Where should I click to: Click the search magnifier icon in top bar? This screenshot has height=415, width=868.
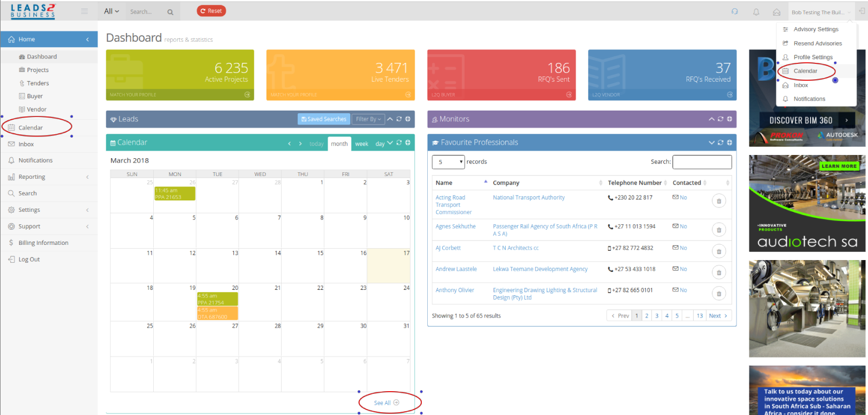click(x=170, y=12)
